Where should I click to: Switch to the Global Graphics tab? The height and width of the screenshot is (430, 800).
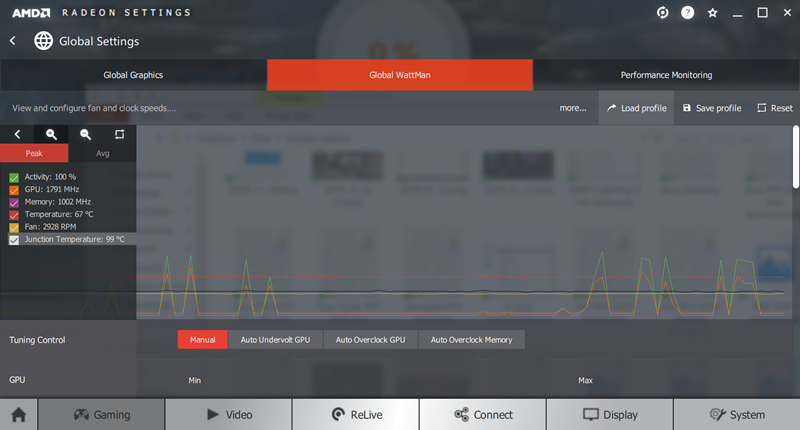point(133,75)
